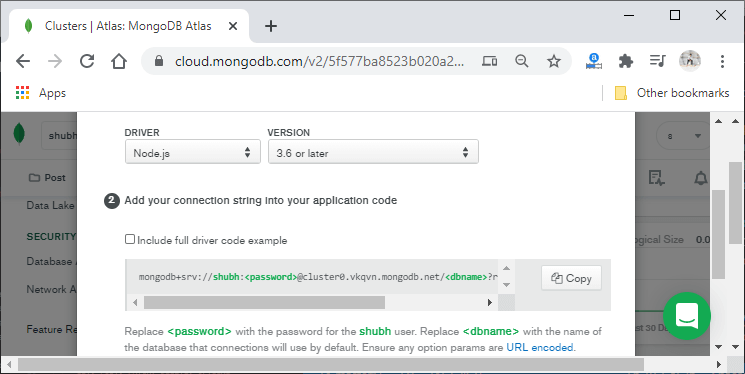Open the Other bookmarks folder
The width and height of the screenshot is (745, 374).
(x=672, y=93)
